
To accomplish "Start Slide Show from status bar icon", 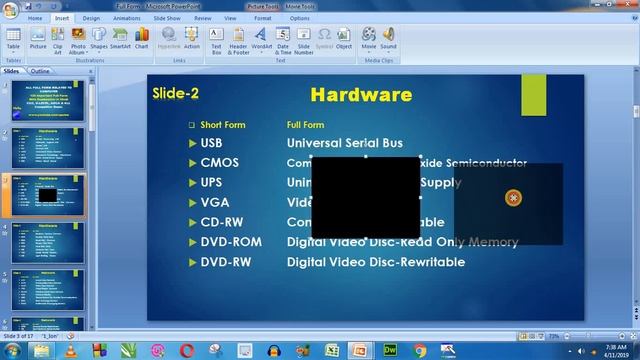I will pyautogui.click(x=541, y=336).
